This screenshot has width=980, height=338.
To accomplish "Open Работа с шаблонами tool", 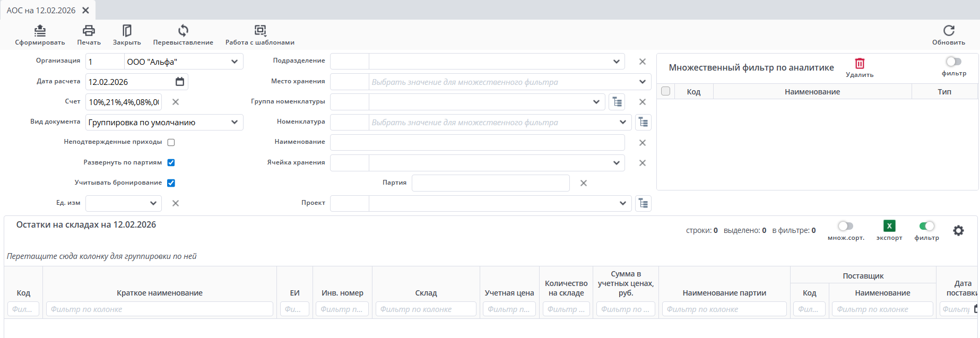I will [260, 31].
